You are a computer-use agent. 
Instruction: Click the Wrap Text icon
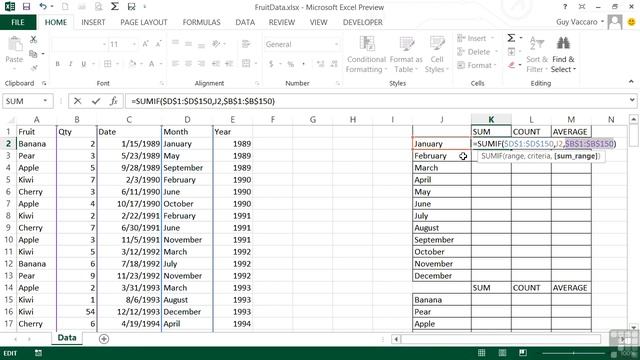pos(246,44)
